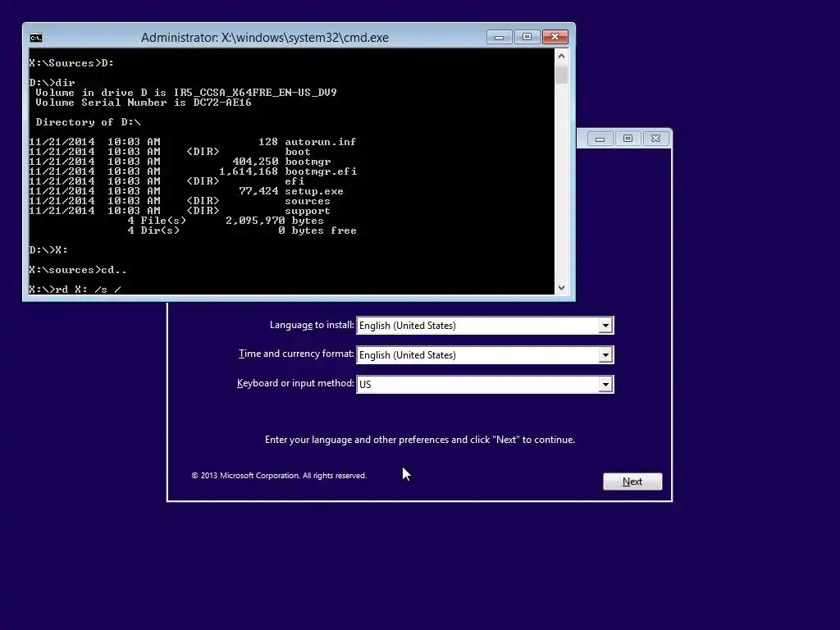Click the 'X:\Sources>D:' line
The width and height of the screenshot is (840, 630).
coord(71,63)
